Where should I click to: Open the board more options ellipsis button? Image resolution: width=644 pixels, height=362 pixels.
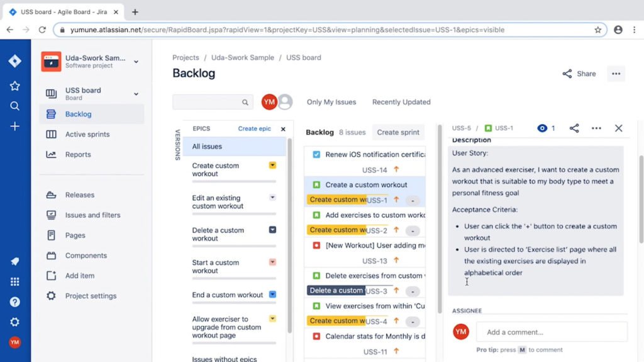coord(616,74)
